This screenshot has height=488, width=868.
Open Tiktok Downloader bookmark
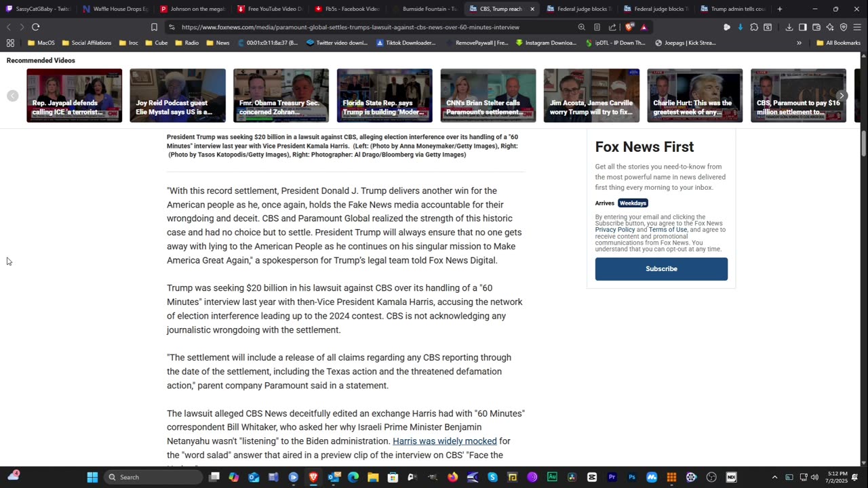pos(406,43)
